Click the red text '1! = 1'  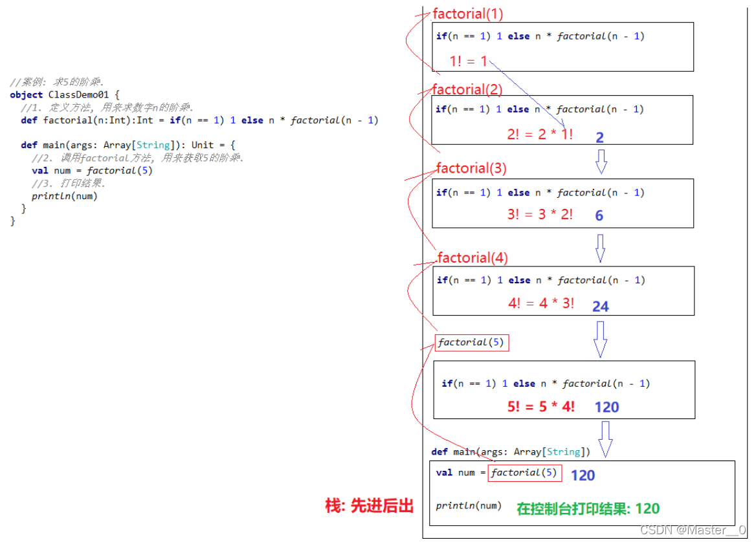pos(468,61)
